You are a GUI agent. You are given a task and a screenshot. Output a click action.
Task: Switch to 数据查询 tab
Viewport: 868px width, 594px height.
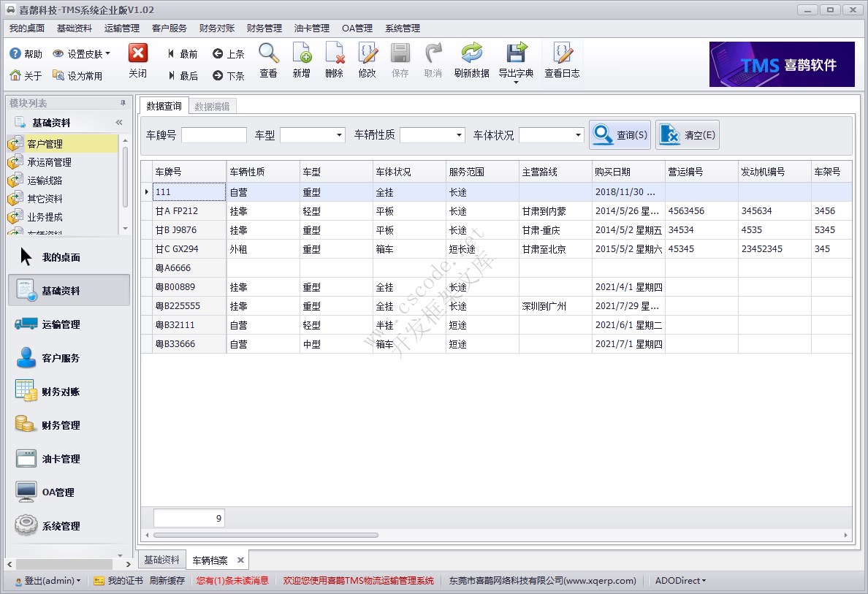[x=164, y=106]
